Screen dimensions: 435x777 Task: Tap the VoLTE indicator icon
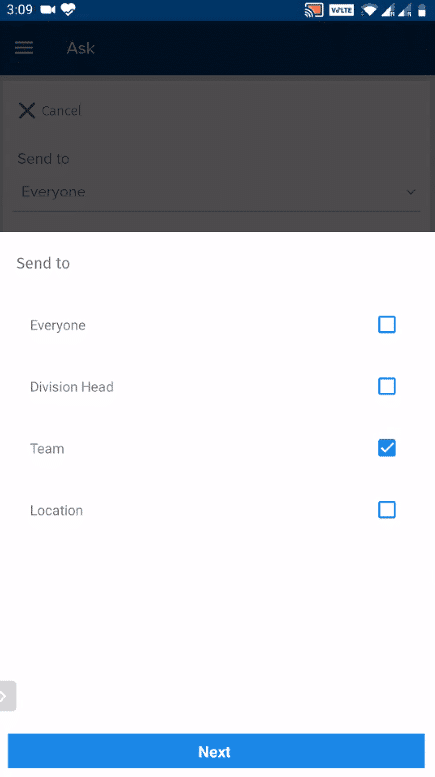(x=341, y=10)
